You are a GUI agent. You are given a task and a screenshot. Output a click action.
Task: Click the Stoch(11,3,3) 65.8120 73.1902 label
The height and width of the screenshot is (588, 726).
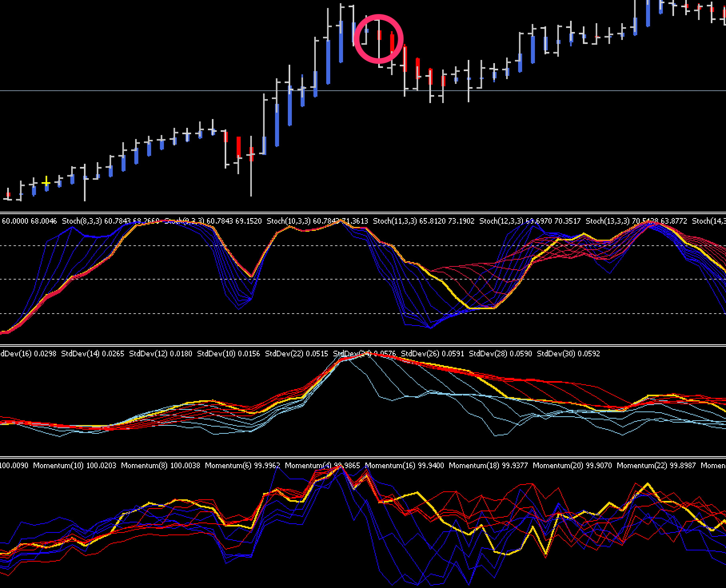tap(424, 221)
